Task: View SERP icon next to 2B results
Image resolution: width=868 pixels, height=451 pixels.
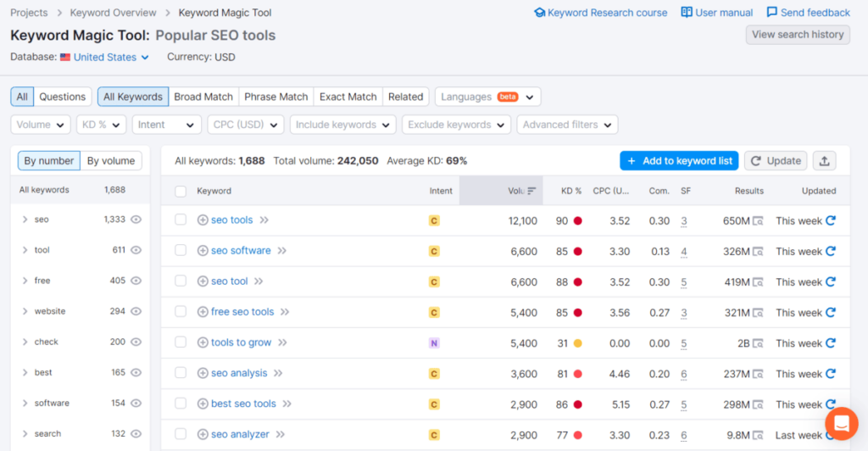Action: [758, 343]
